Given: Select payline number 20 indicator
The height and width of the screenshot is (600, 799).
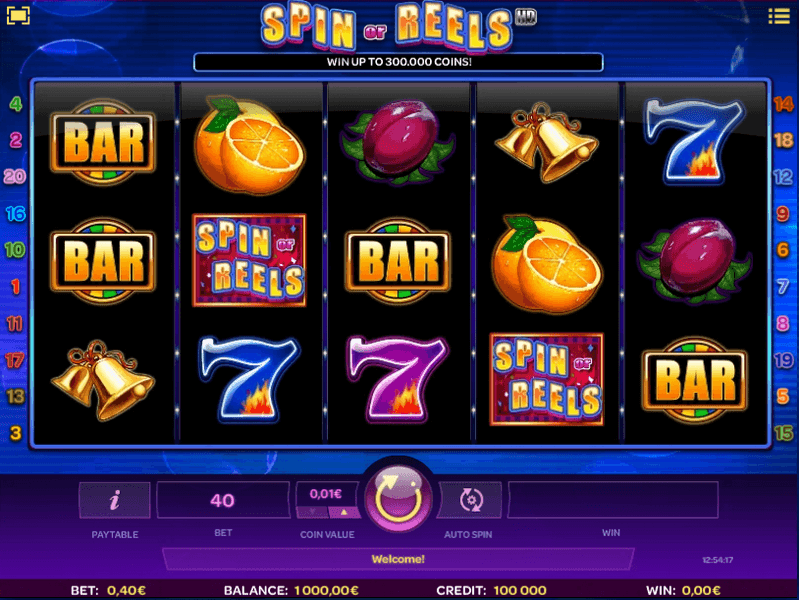Looking at the screenshot, I should click(15, 176).
